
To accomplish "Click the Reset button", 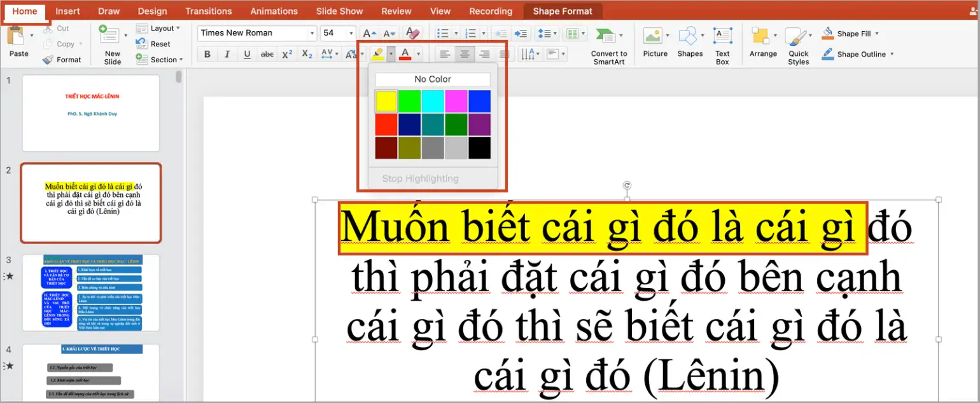I will tap(153, 44).
